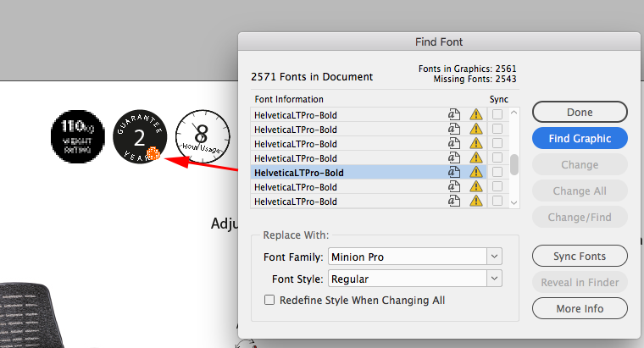Viewport: 644px width, 348px height.
Task: Click the font list scrollbar thumb
Action: click(x=514, y=164)
